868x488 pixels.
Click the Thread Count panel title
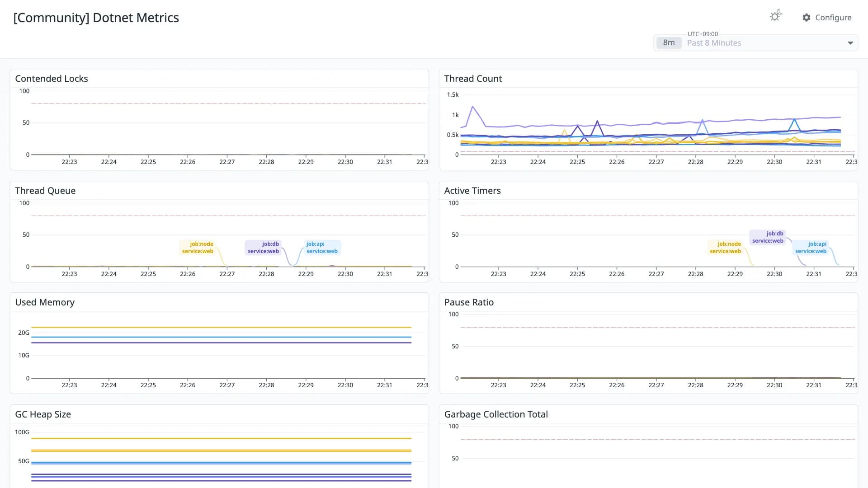(x=473, y=79)
